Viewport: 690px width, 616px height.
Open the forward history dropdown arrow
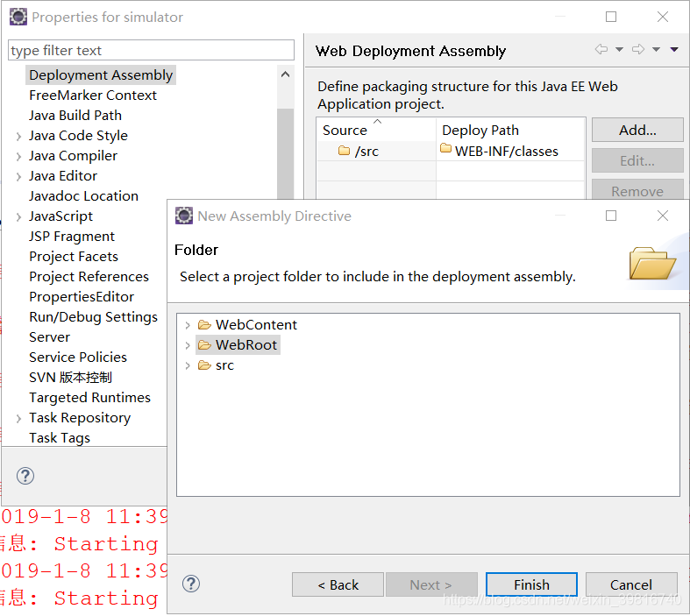pyautogui.click(x=656, y=49)
